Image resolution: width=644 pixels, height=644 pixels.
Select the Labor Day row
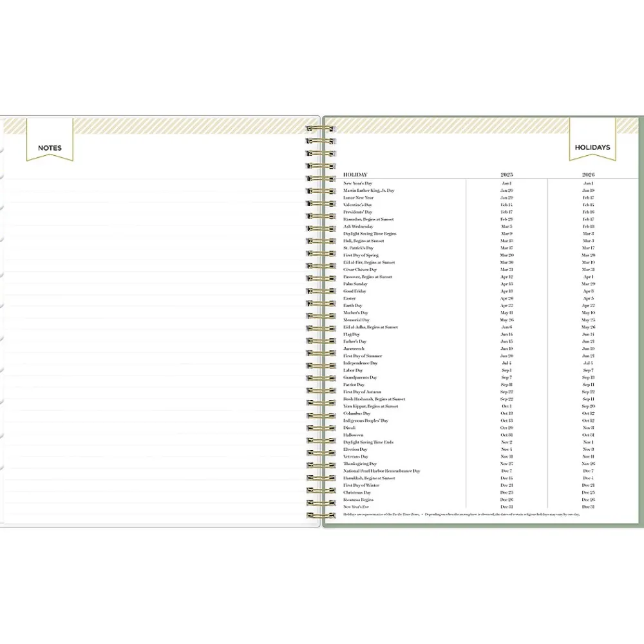(x=353, y=370)
